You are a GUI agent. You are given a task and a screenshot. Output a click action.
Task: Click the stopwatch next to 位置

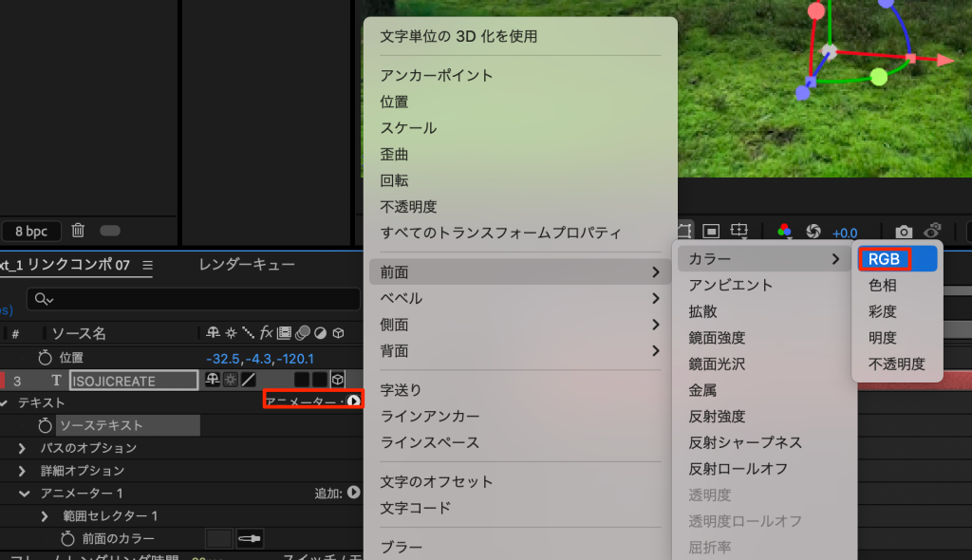point(45,358)
